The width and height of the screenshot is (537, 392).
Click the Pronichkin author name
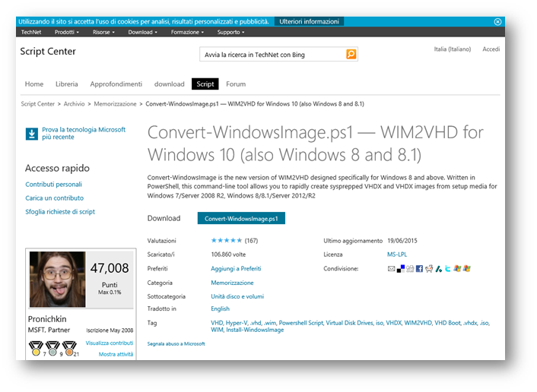click(x=47, y=319)
